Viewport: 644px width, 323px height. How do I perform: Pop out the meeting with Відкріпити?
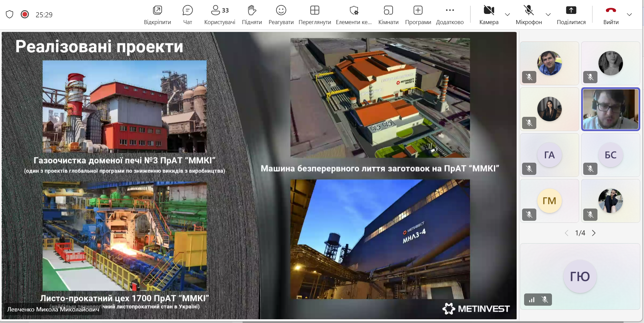click(157, 15)
